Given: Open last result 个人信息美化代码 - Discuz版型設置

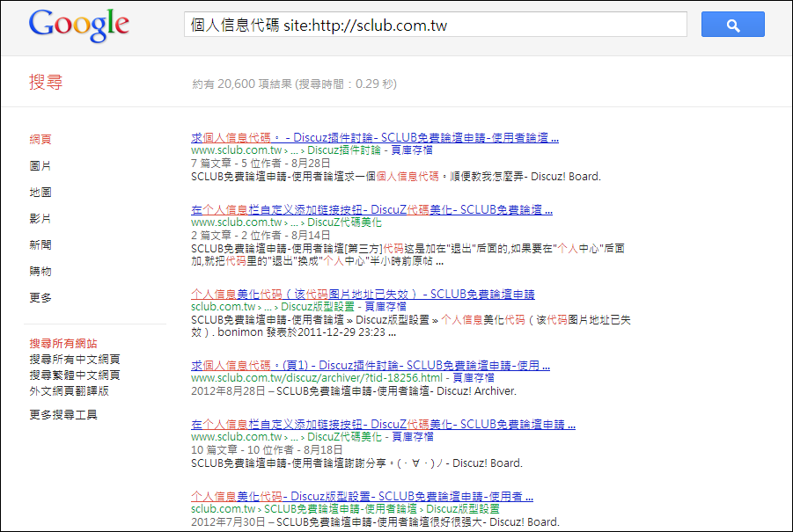Looking at the screenshot, I should 362,496.
